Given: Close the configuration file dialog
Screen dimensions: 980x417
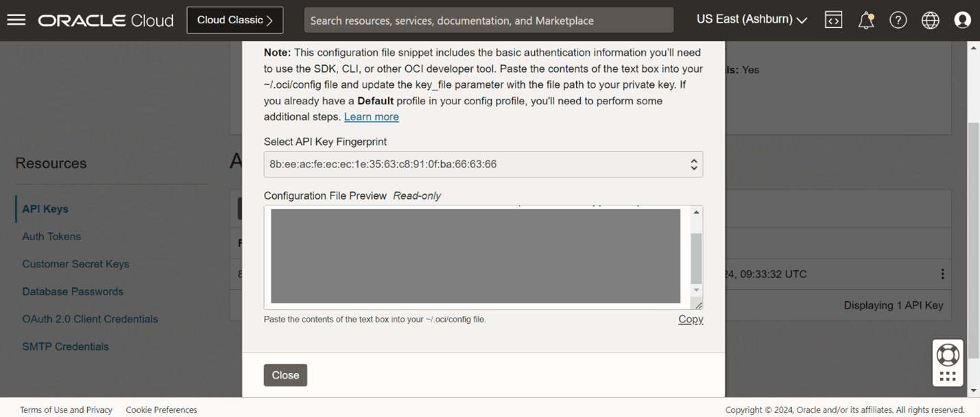Looking at the screenshot, I should point(285,375).
